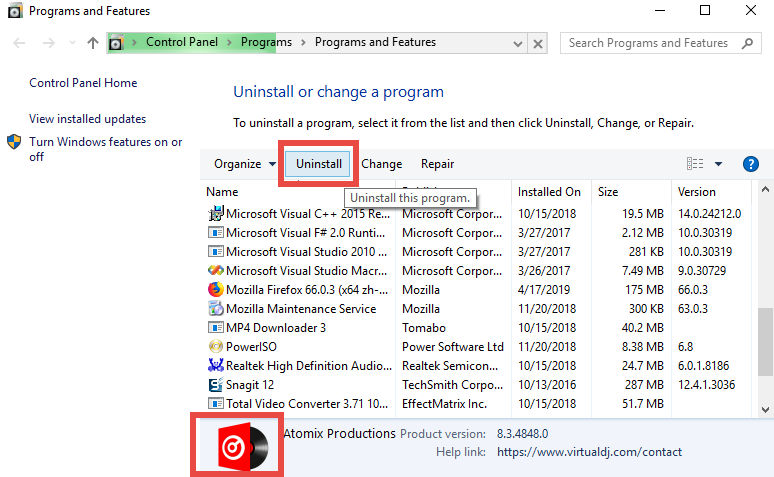Click the VirtualDJ vinyl record icon

(242, 446)
